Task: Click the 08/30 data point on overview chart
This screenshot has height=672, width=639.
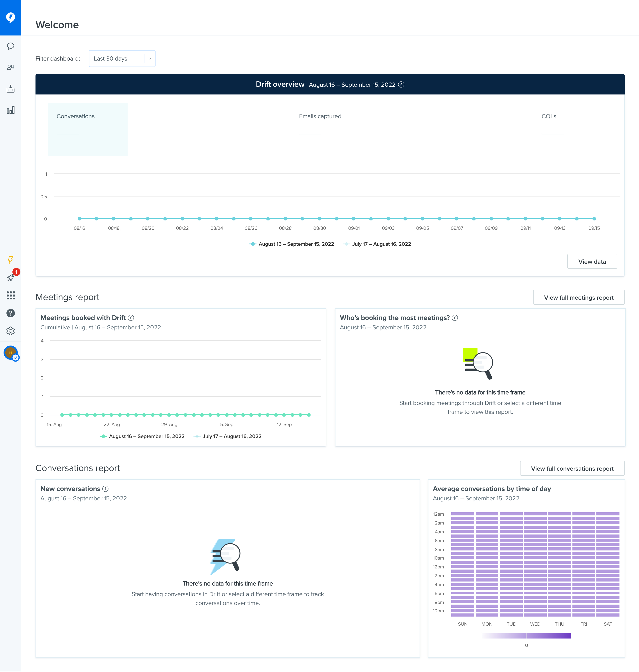Action: (x=319, y=218)
